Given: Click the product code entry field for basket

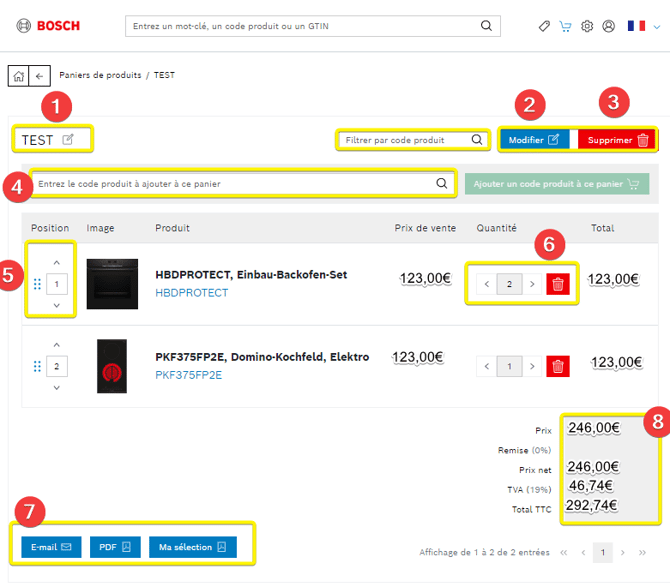Looking at the screenshot, I should pyautogui.click(x=235, y=184).
